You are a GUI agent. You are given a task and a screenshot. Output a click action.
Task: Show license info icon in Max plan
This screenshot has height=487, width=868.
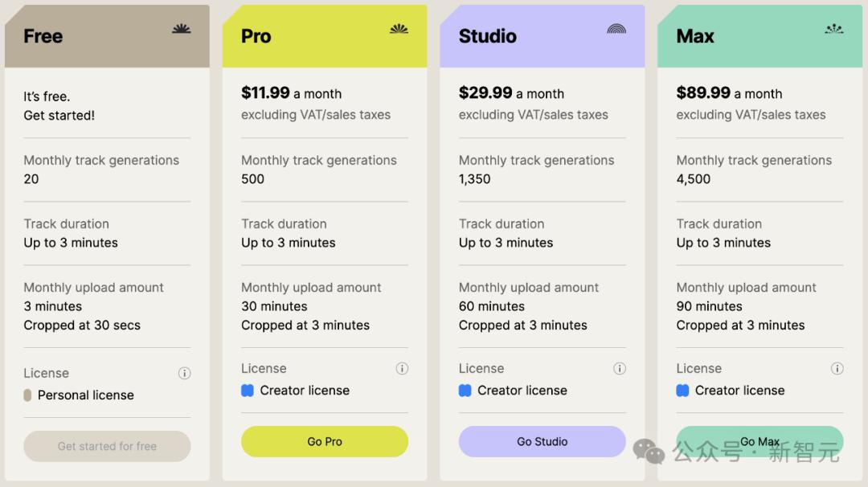[x=837, y=368]
